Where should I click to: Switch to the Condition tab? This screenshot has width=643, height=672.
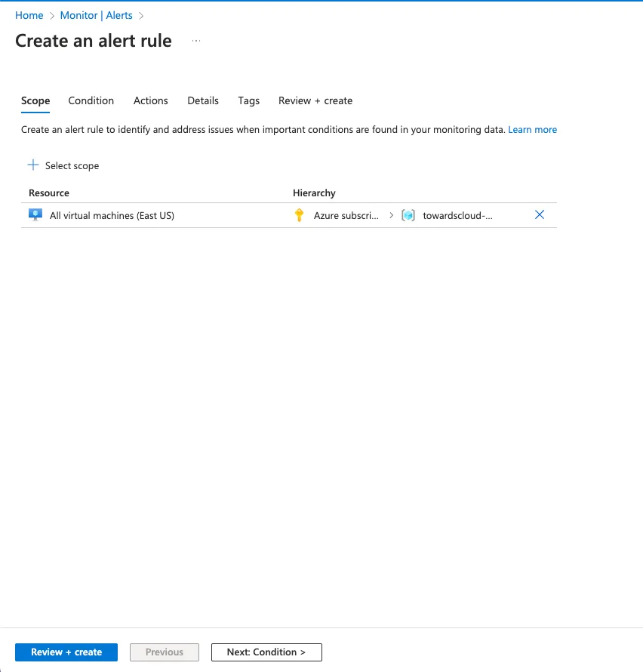[x=91, y=100]
